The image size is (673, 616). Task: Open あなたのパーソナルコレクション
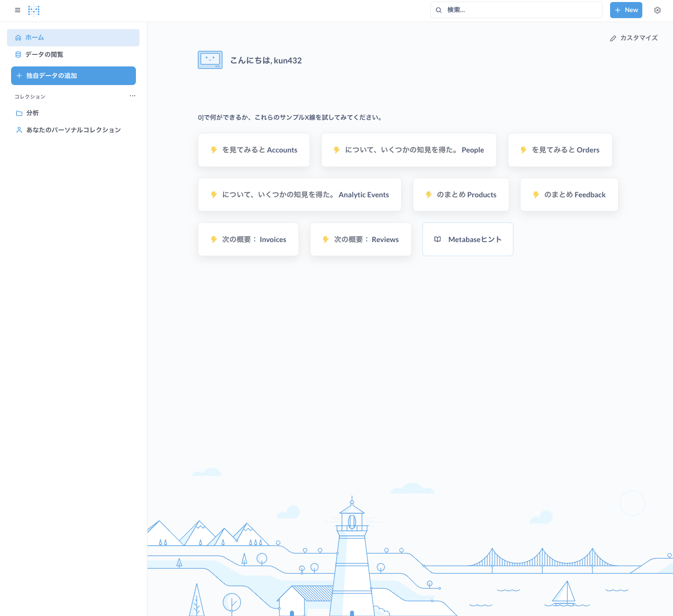click(73, 130)
